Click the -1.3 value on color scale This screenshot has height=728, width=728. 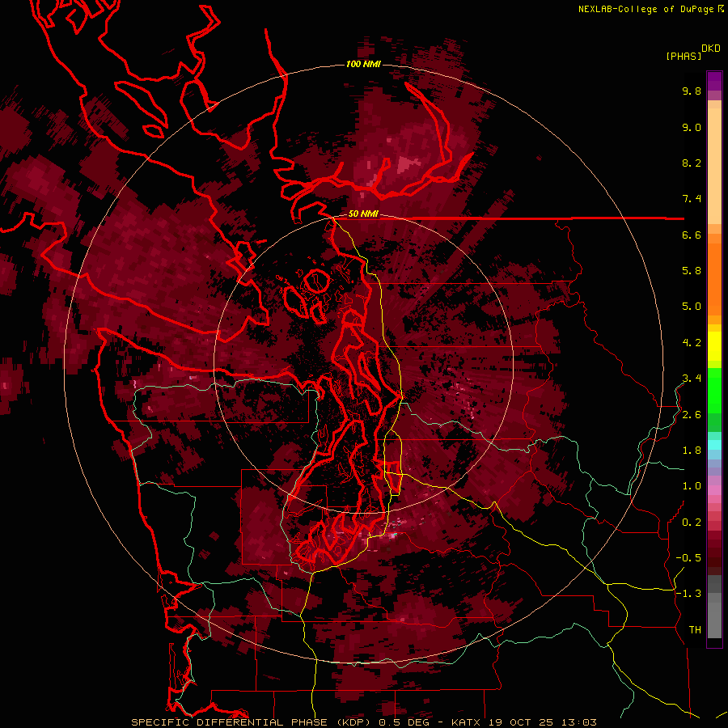(x=688, y=594)
